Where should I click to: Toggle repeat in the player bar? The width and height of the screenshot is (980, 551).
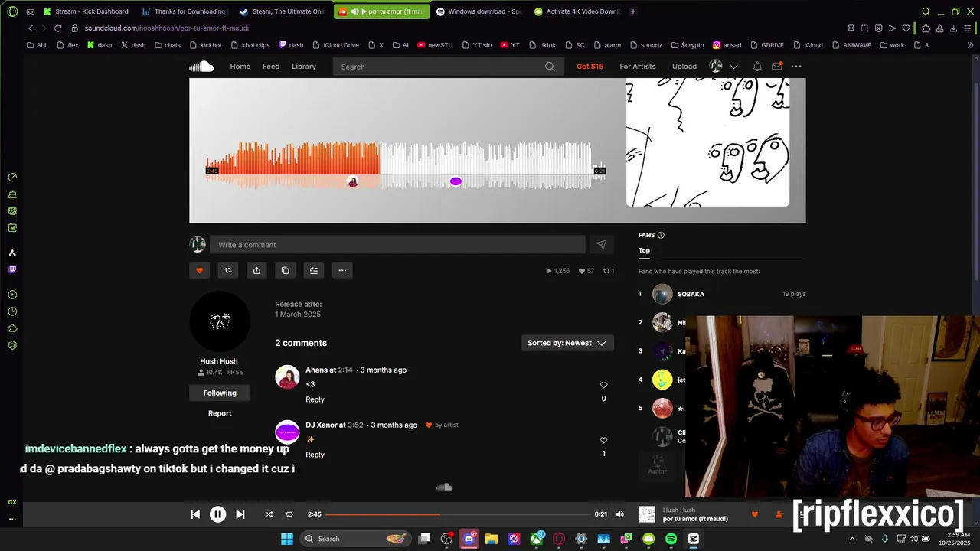click(x=289, y=514)
